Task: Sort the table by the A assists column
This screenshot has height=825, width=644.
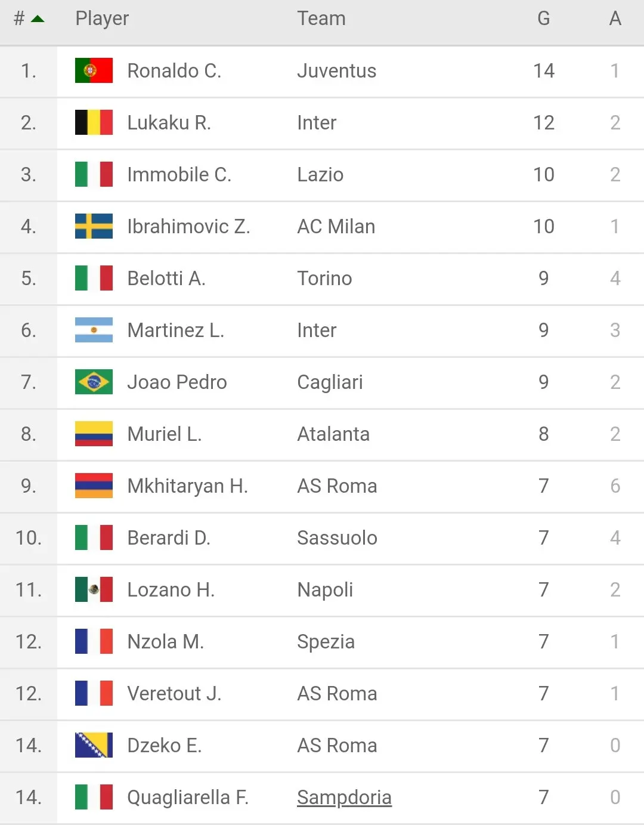Action: pyautogui.click(x=615, y=18)
